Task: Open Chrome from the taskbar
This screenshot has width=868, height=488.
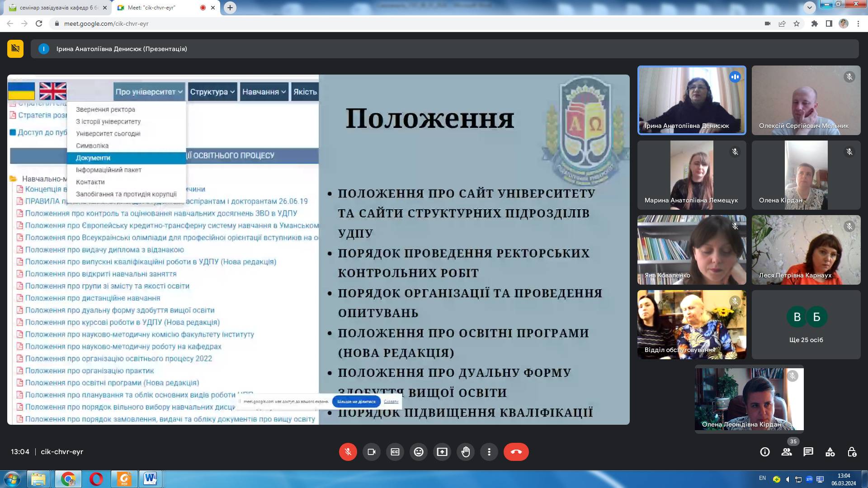Action: point(68,479)
